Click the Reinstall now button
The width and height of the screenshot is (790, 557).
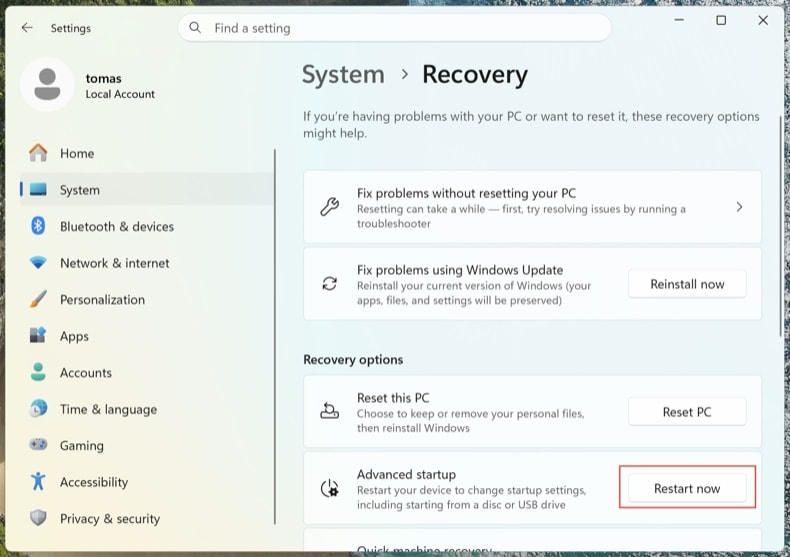(x=687, y=284)
